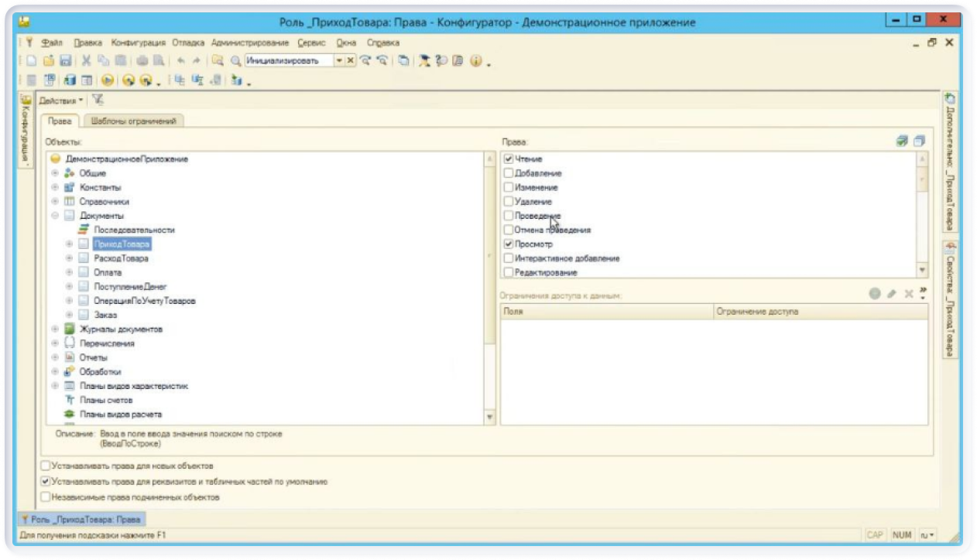Screen dimensions: 977x560
Task: Collapse the Документы tree node
Action: [55, 216]
